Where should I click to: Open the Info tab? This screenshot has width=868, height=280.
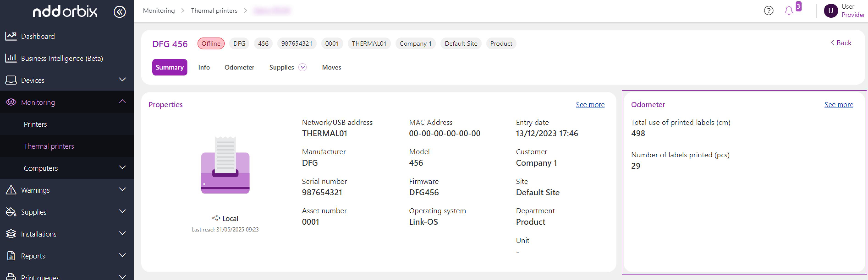pyautogui.click(x=204, y=67)
